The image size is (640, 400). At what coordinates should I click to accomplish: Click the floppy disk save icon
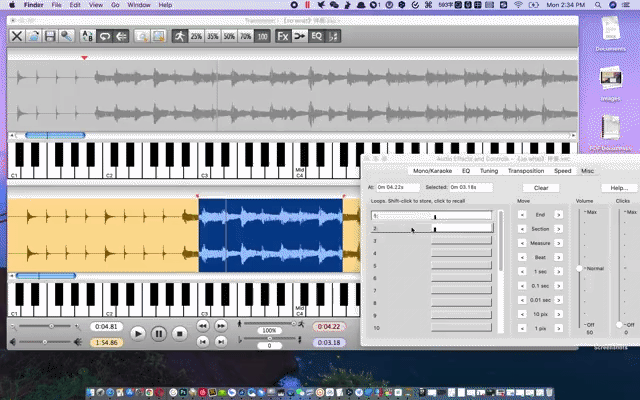pyautogui.click(x=50, y=36)
